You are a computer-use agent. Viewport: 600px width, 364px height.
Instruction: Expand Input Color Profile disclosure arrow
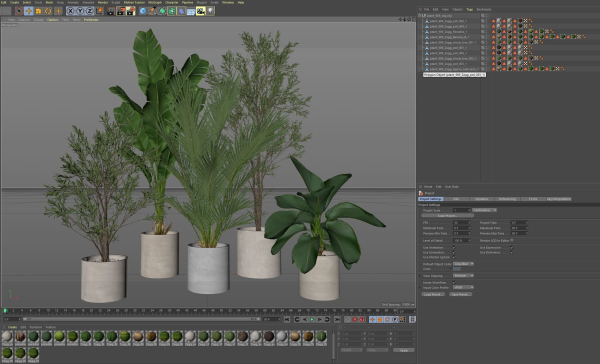click(420, 287)
